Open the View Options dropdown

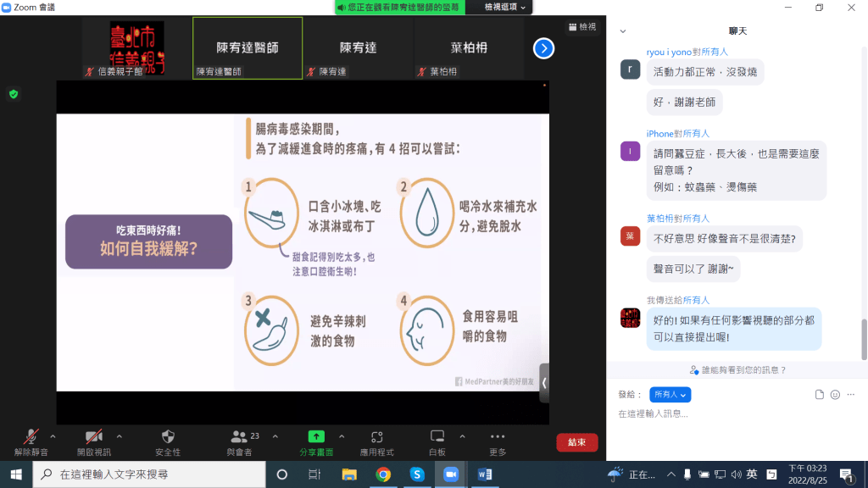click(x=506, y=7)
